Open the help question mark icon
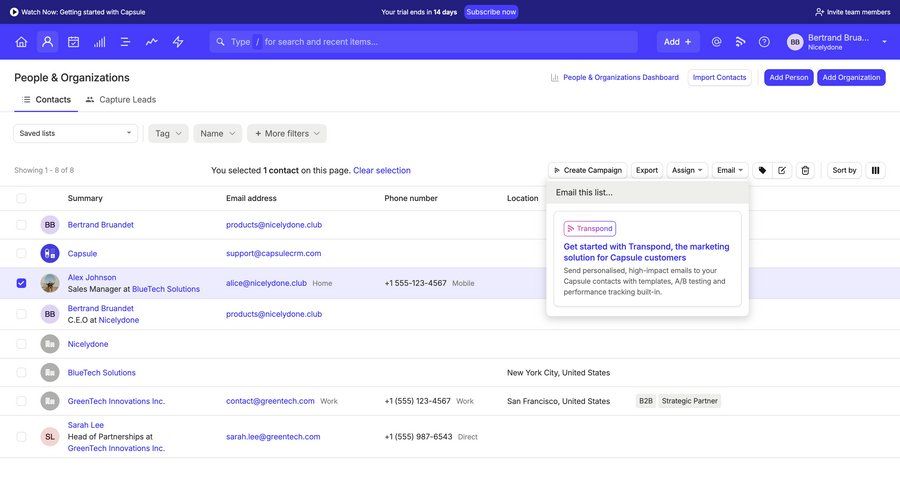This screenshot has width=900, height=484. [764, 42]
